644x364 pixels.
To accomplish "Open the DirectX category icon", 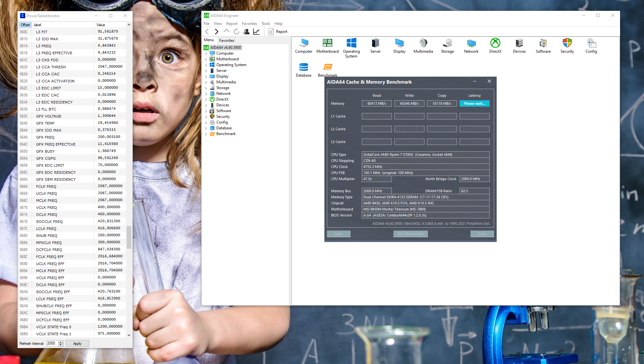I will [495, 44].
